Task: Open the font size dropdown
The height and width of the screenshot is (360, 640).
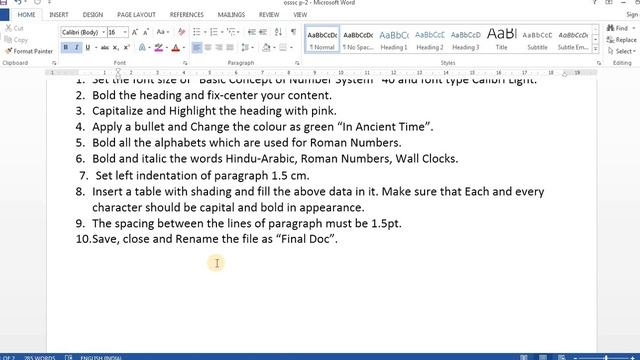Action: pyautogui.click(x=125, y=32)
